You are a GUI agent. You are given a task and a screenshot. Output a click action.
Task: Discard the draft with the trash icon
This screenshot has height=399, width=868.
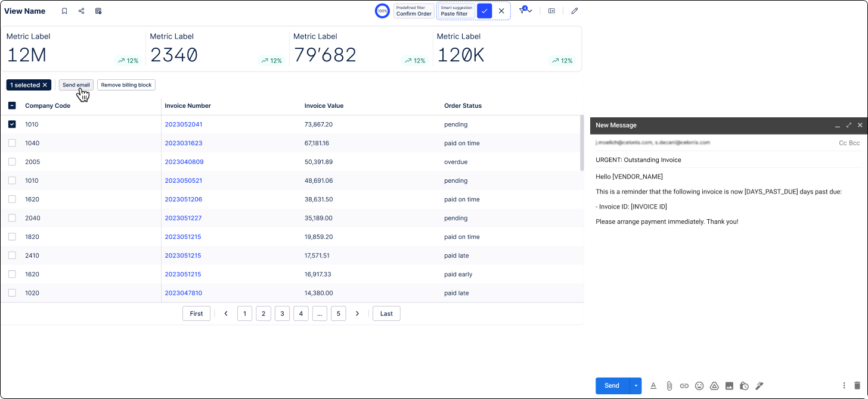point(857,386)
